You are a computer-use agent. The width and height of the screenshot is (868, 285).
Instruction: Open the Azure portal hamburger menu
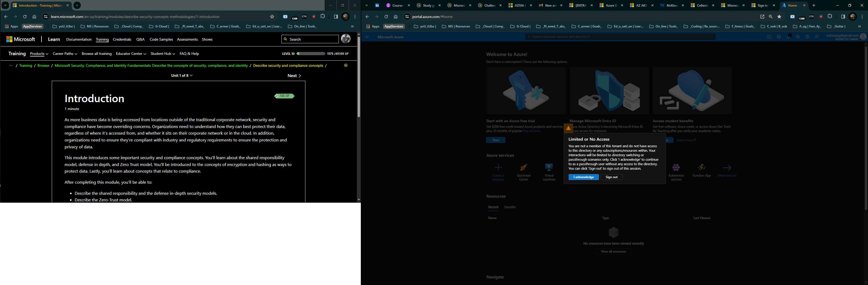[x=367, y=37]
